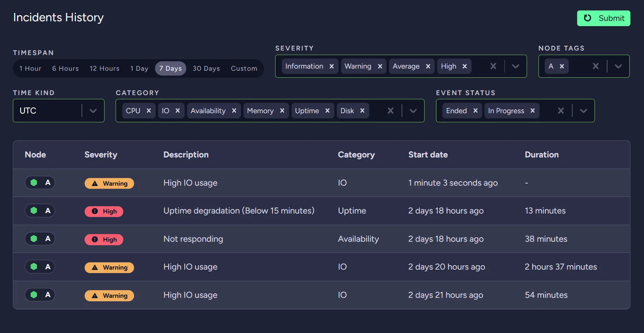Remove the Information severity tag

point(332,66)
